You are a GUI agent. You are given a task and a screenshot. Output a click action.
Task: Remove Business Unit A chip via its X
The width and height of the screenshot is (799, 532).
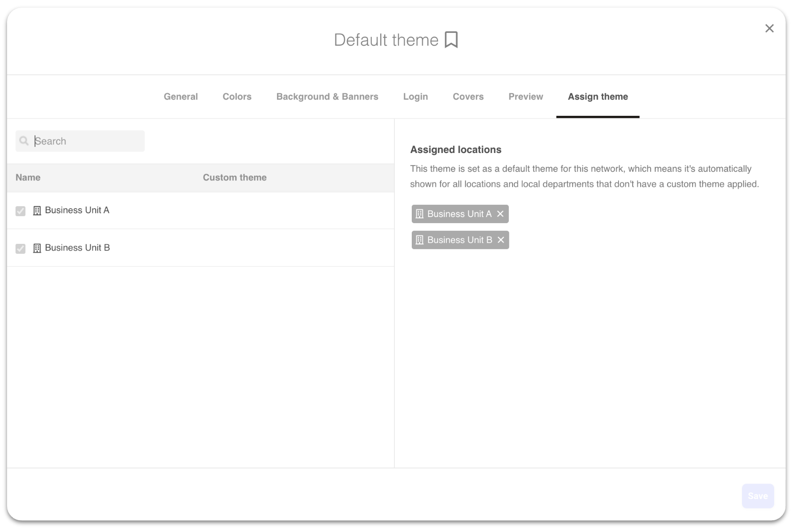point(500,214)
